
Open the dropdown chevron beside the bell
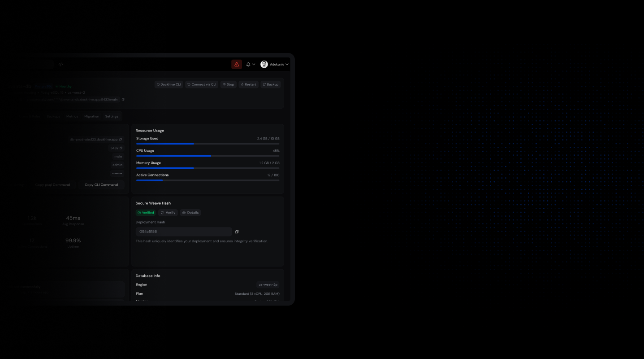(253, 64)
